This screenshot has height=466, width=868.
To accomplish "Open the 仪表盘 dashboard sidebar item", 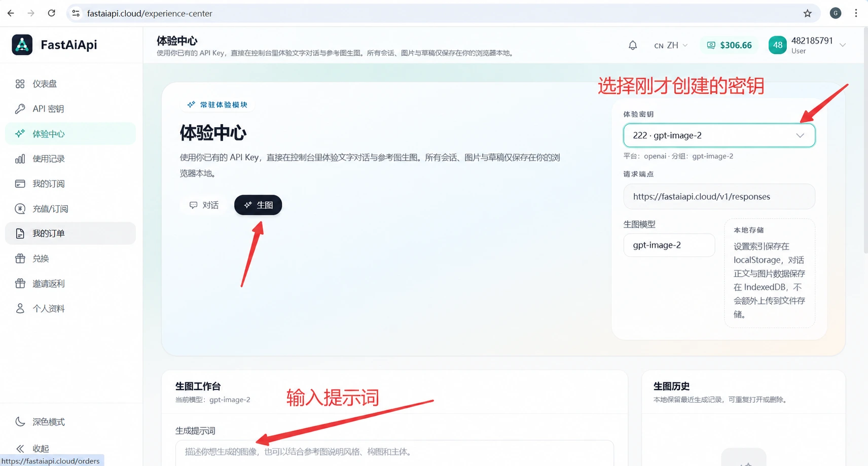I will [70, 84].
